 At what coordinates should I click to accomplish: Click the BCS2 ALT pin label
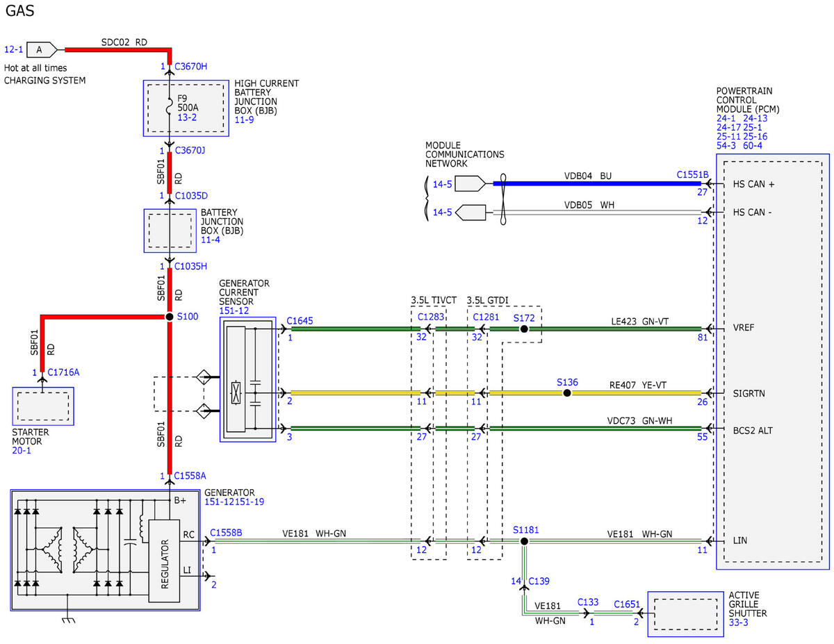(753, 431)
